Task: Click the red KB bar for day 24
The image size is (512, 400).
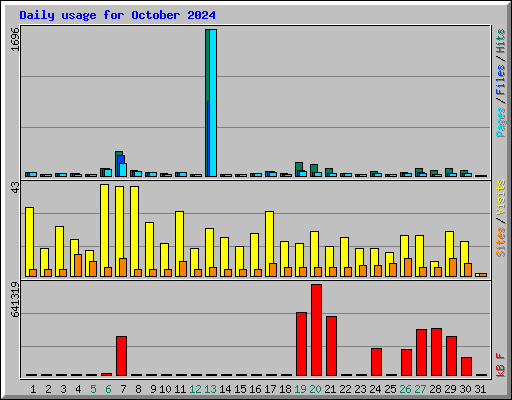Action: [376, 362]
